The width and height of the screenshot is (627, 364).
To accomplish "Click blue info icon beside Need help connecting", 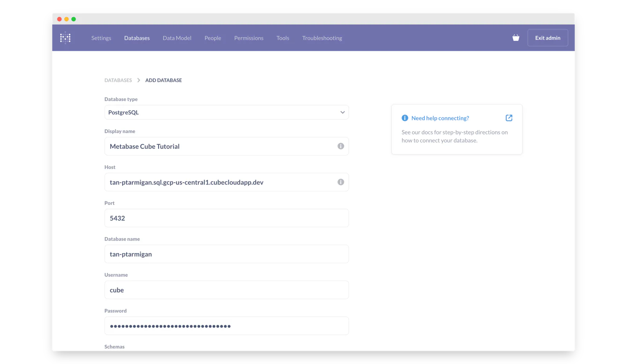I will [405, 118].
